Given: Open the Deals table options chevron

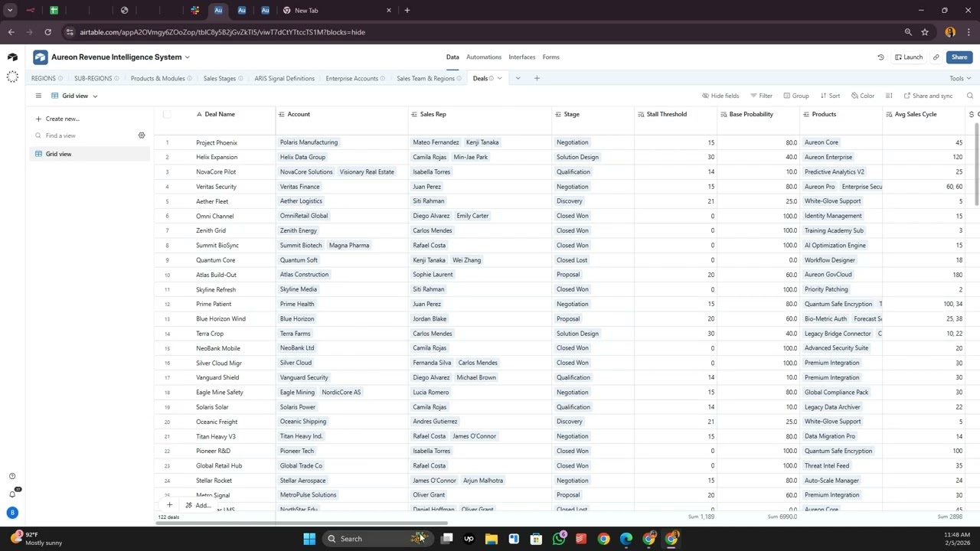Looking at the screenshot, I should point(500,78).
